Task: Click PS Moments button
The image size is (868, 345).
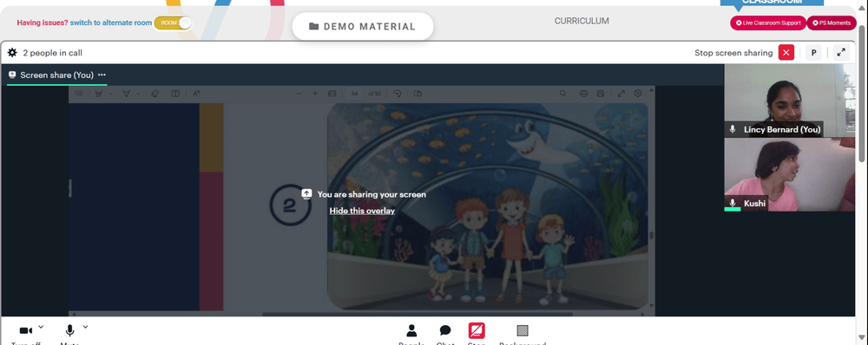Action: click(832, 23)
